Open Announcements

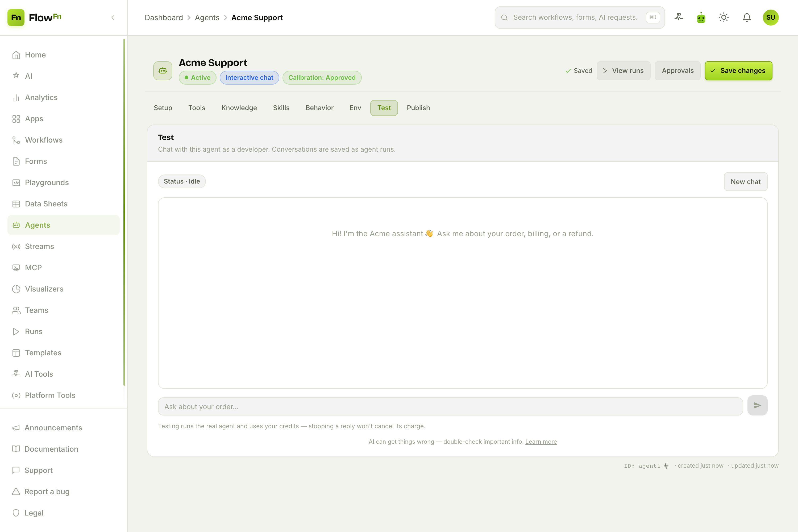[64, 427]
